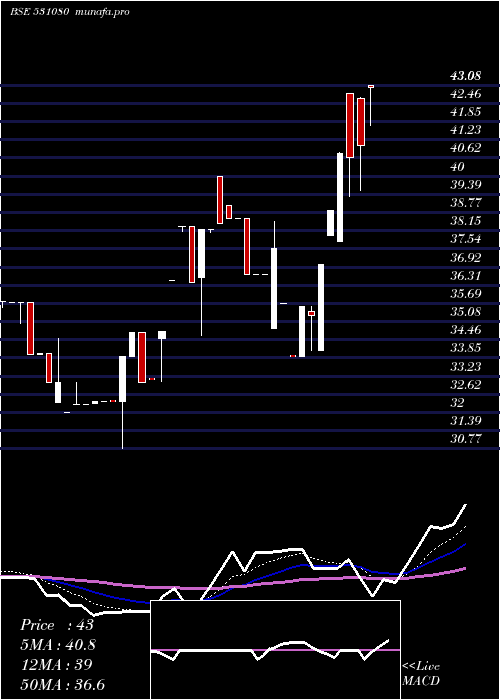The height and width of the screenshot is (700, 500).
Task: Click the 12MA : 39 readout
Action: pyautogui.click(x=56, y=665)
